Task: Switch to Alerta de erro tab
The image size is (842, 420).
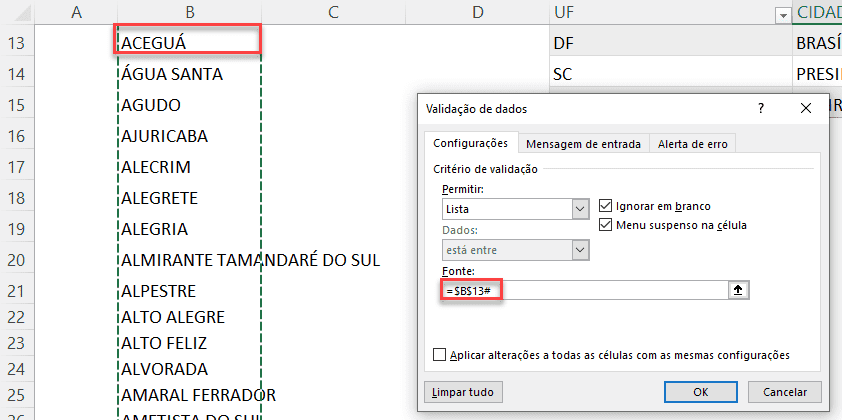Action: coord(692,144)
